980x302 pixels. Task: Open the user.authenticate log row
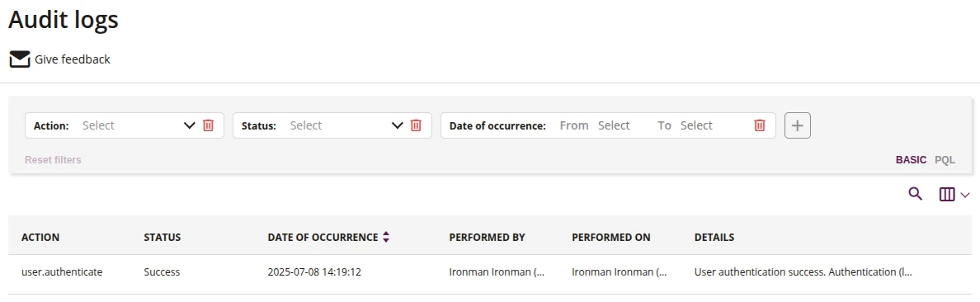click(490, 272)
